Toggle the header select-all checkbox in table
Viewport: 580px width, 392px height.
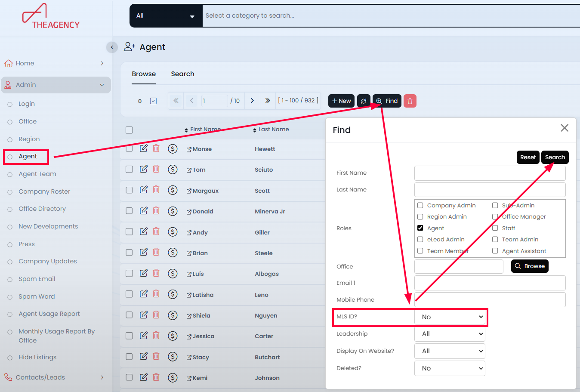[129, 130]
